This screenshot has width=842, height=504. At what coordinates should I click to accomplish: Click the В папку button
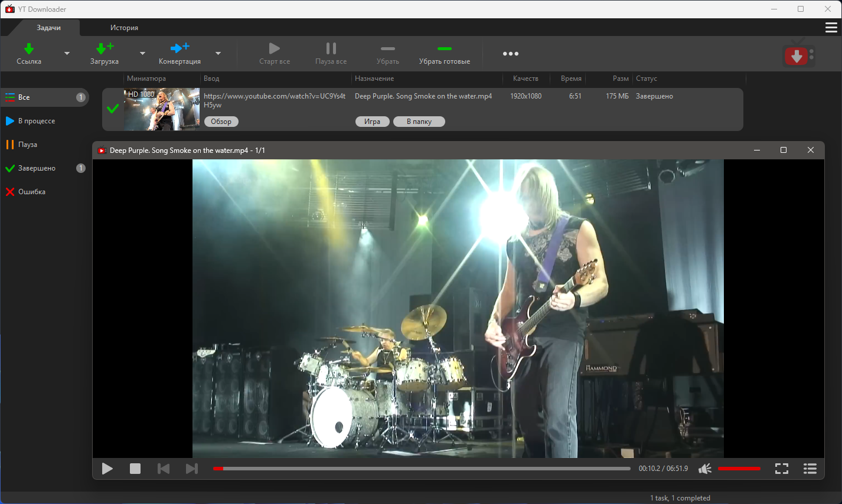419,122
